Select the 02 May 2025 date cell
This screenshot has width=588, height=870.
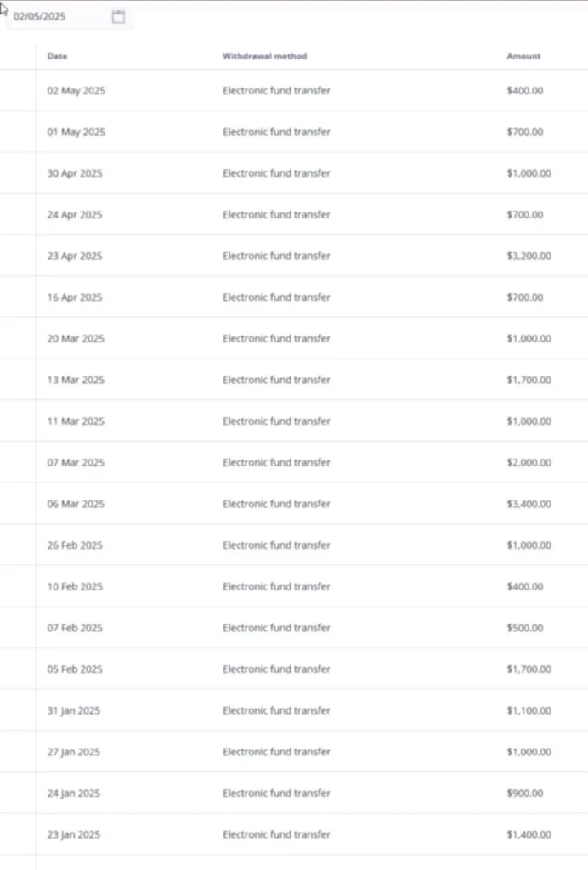point(76,90)
